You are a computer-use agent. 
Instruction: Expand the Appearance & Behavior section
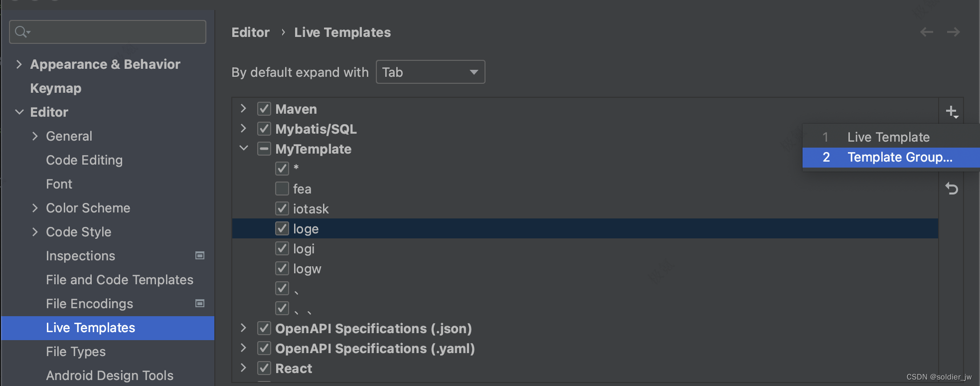click(x=19, y=64)
